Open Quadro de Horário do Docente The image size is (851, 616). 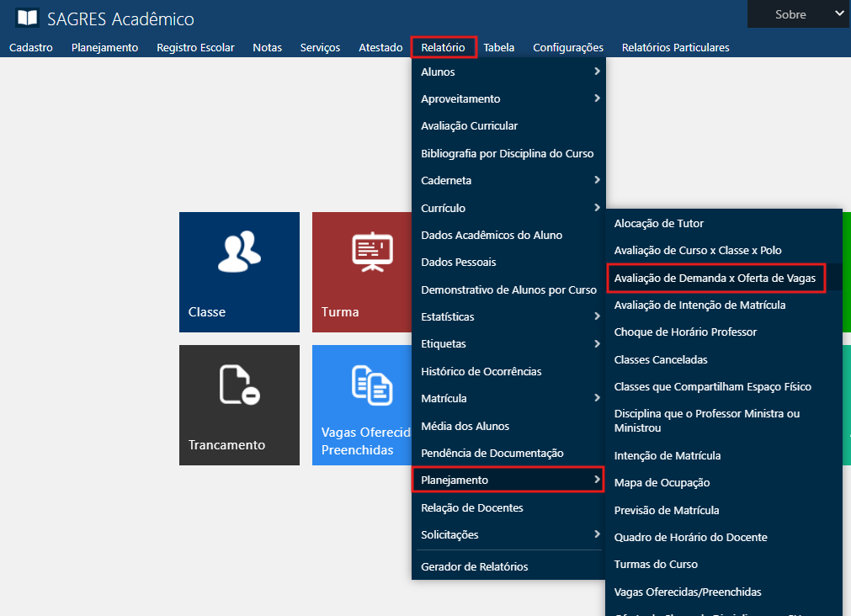click(690, 537)
